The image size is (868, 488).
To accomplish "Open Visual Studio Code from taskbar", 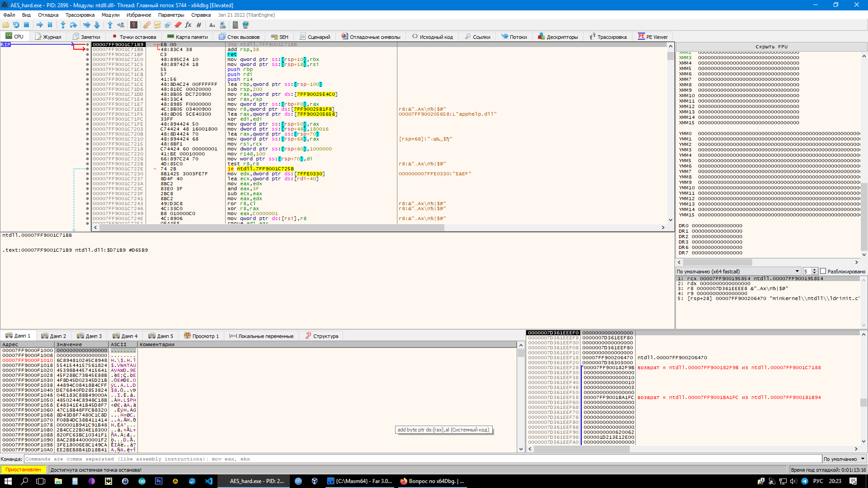I will pyautogui.click(x=209, y=481).
